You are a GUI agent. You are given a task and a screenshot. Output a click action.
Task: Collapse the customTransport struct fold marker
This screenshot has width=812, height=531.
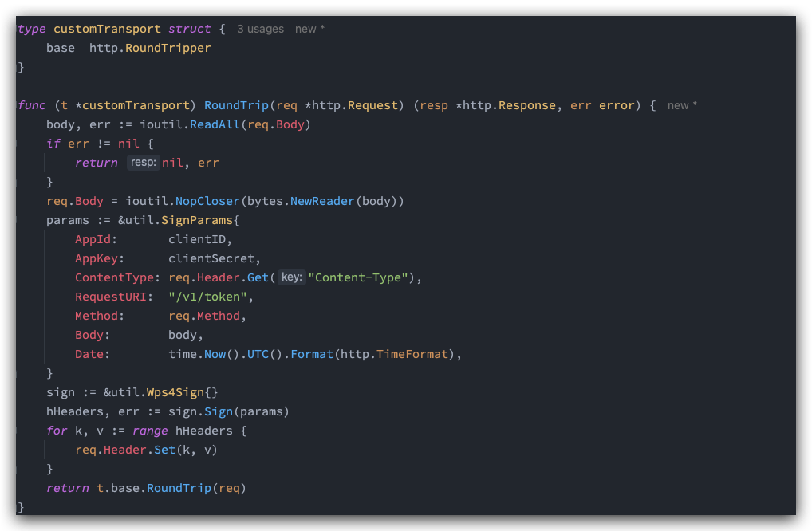coord(18,29)
